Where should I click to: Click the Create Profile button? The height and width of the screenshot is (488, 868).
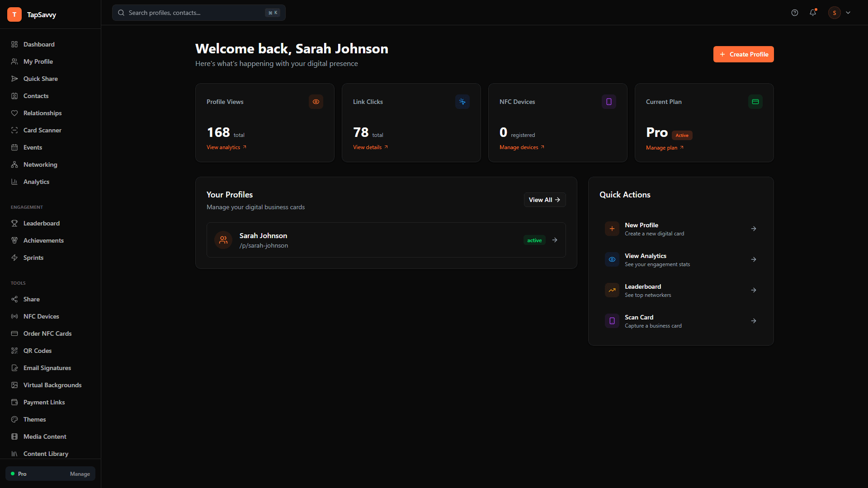pyautogui.click(x=743, y=54)
